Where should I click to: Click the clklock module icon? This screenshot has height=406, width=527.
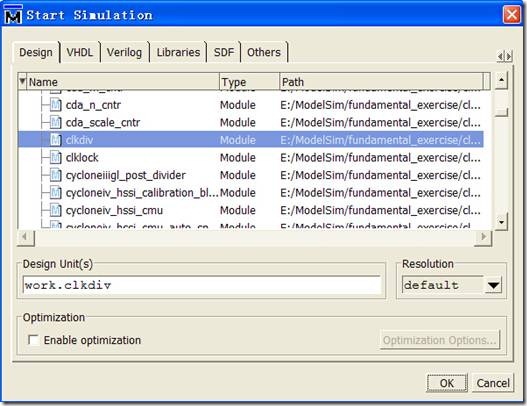point(55,157)
